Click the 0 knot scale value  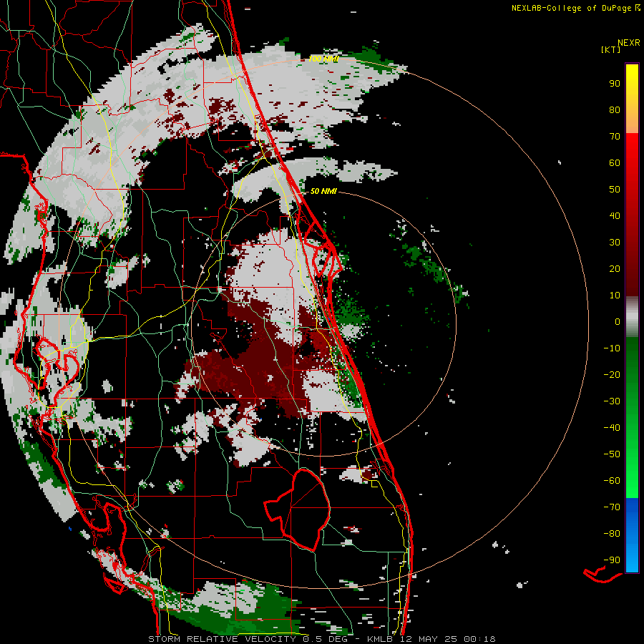(x=618, y=321)
